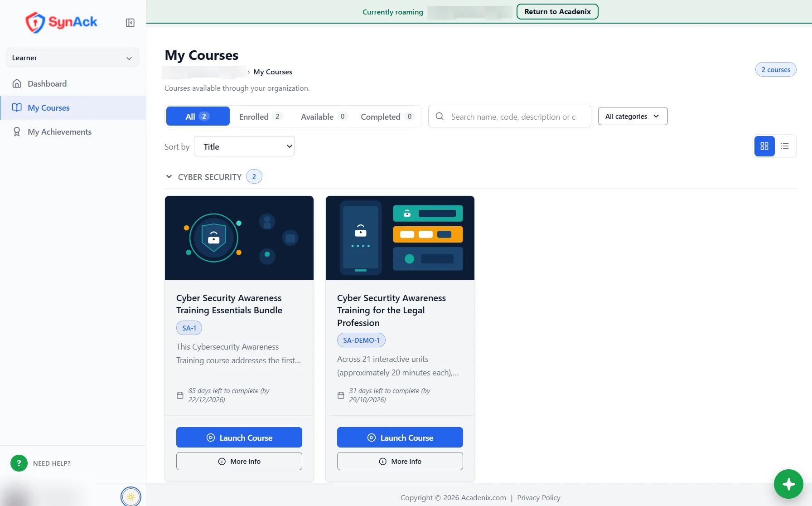Select the Completed tab
The image size is (812, 506).
tap(387, 116)
